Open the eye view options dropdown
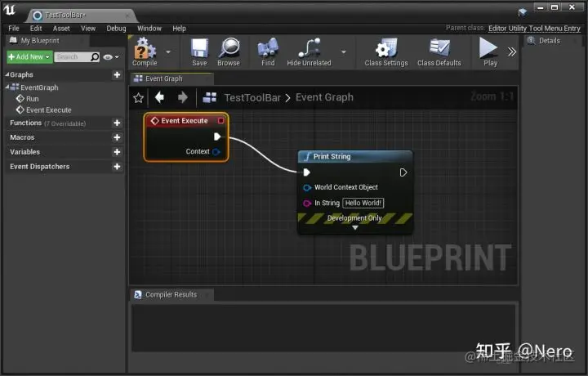588x376 pixels. (111, 57)
